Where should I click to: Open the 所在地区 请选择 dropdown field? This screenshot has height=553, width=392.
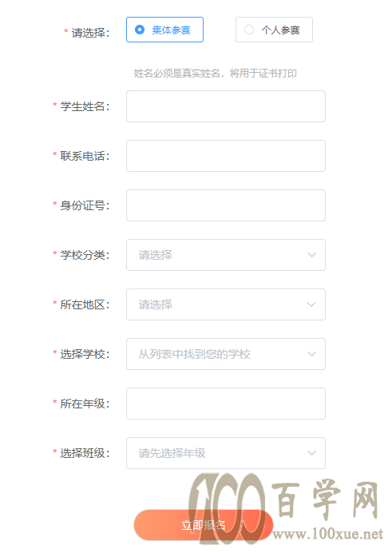click(x=226, y=304)
